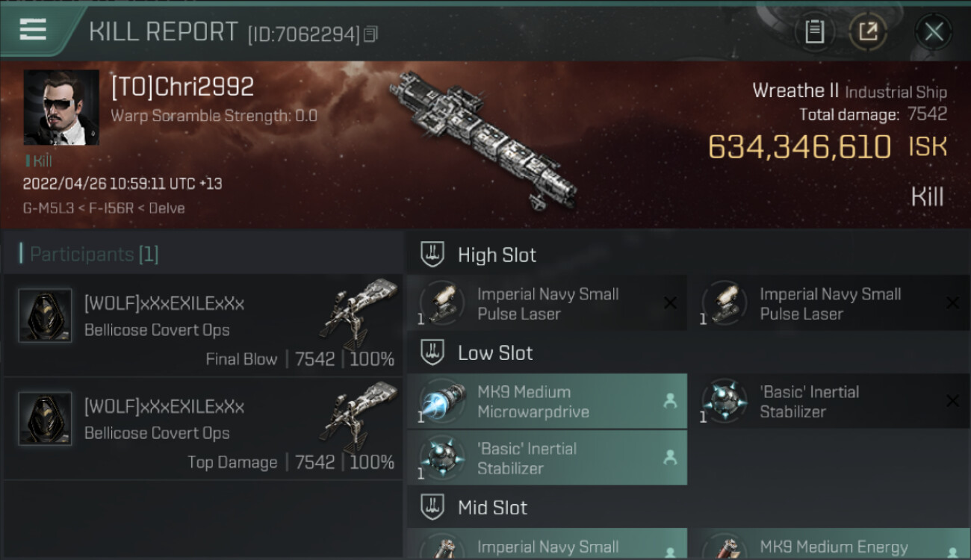Image resolution: width=971 pixels, height=560 pixels.
Task: Click the G-M5L3 < F-I56R < Delve location
Action: click(104, 208)
